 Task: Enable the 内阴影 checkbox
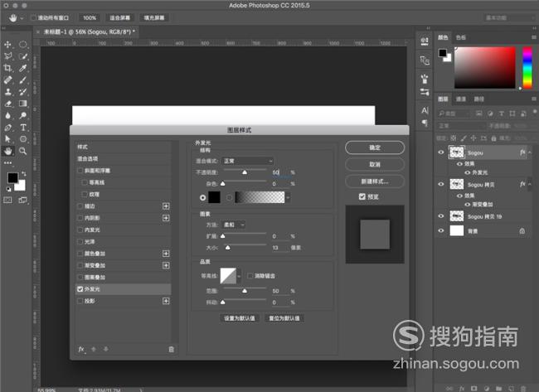80,218
